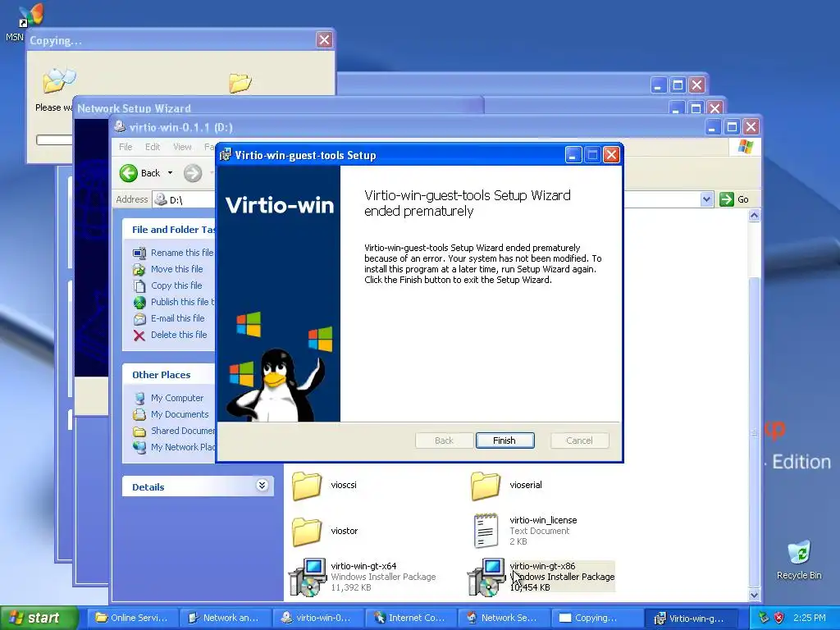Click the Copy this file icon

click(139, 286)
